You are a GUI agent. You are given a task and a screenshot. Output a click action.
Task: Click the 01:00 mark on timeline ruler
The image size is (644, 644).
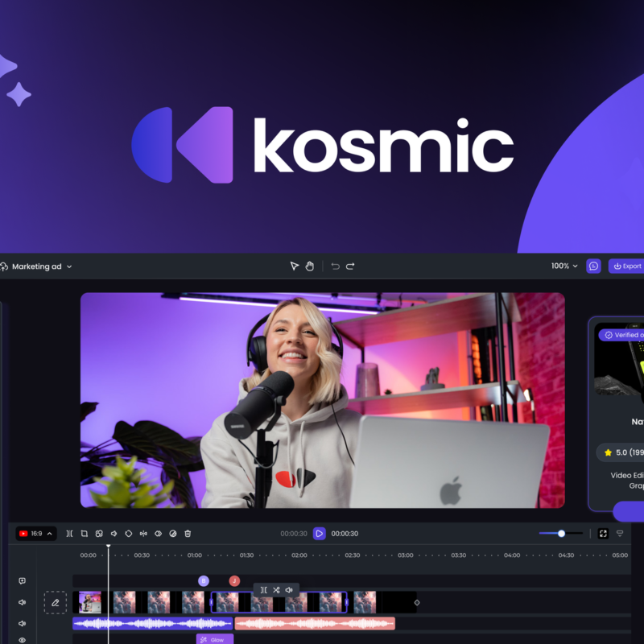coord(195,555)
